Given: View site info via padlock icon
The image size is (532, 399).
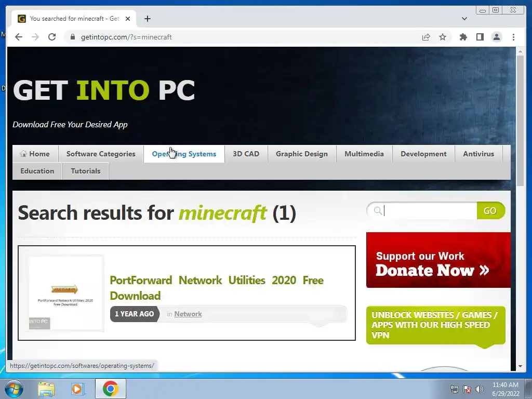Looking at the screenshot, I should tap(73, 37).
